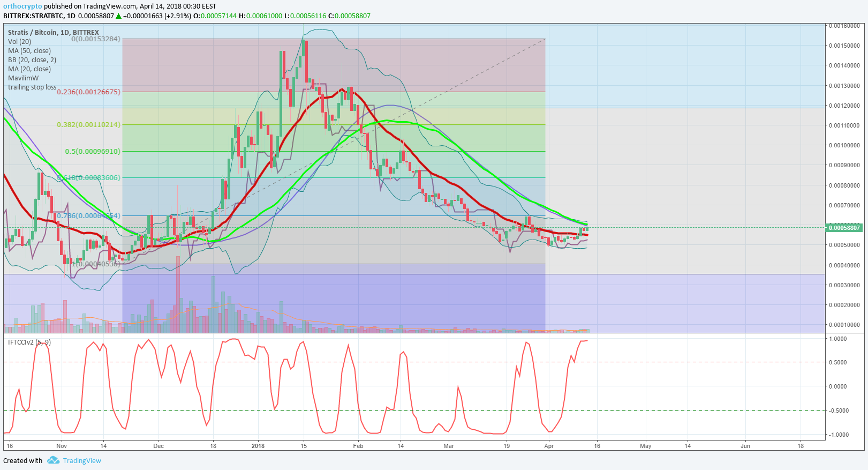This screenshot has width=868, height=470.
Task: Click the close value C:0.00058807 in the header
Action: [x=349, y=16]
